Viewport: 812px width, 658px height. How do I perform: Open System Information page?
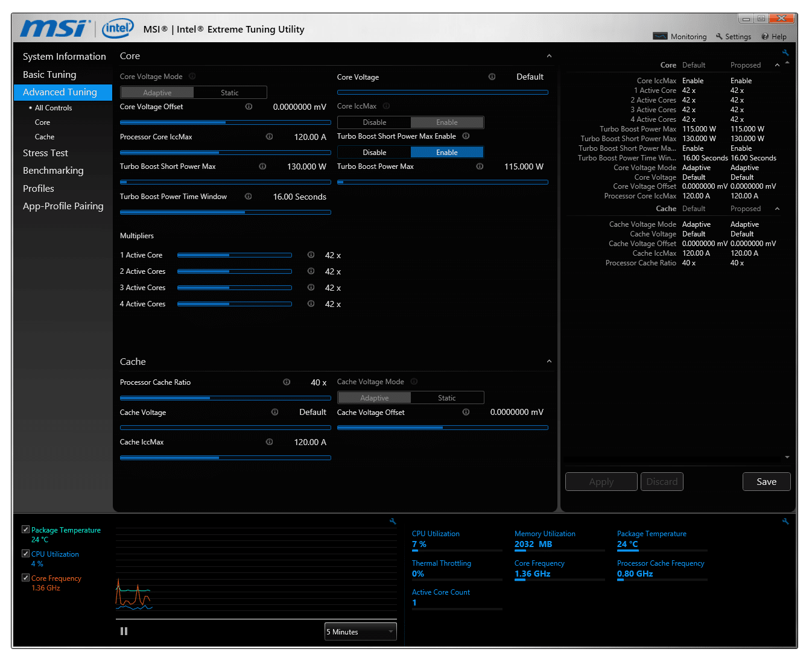coord(65,57)
